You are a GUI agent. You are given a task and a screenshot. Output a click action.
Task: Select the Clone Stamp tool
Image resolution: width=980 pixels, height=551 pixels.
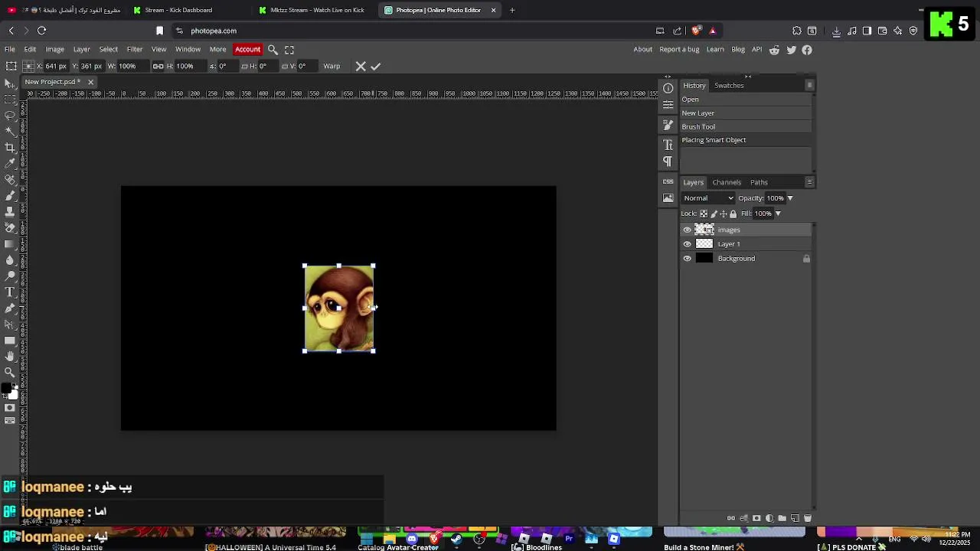point(10,211)
